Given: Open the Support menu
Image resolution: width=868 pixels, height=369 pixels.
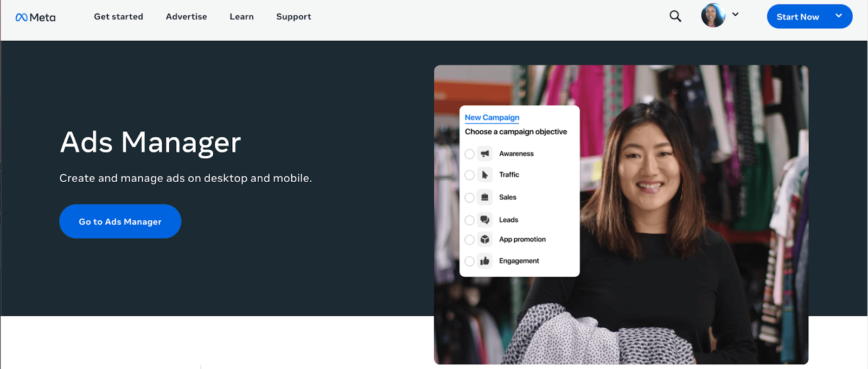Looking at the screenshot, I should (x=293, y=17).
